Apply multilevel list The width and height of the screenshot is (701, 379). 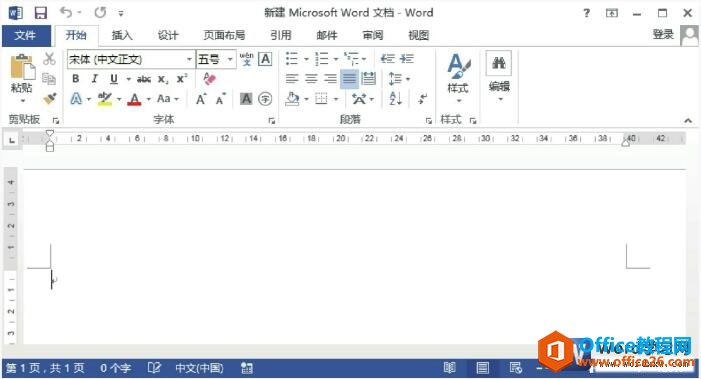[x=352, y=59]
